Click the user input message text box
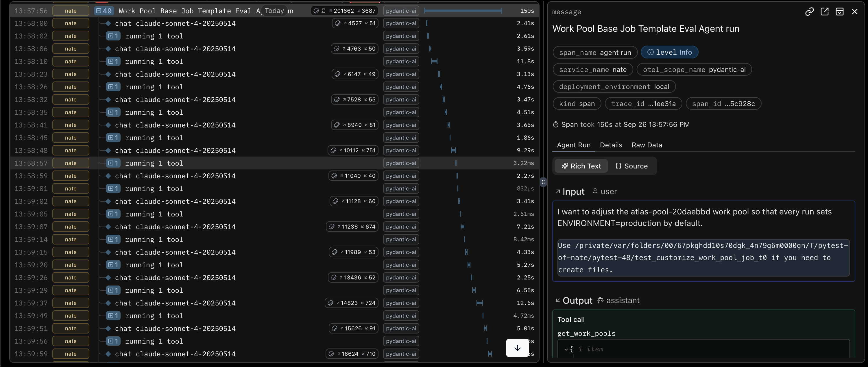 703,241
